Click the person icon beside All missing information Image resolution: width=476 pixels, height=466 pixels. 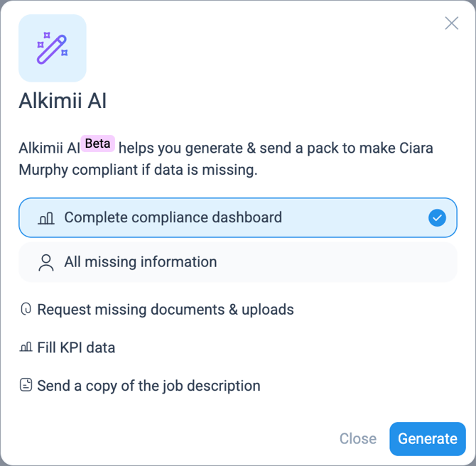pos(46,263)
